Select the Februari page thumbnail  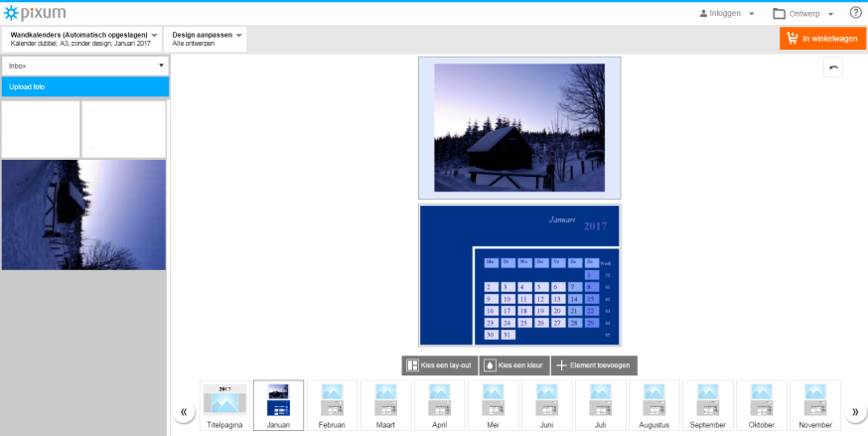[x=332, y=405]
